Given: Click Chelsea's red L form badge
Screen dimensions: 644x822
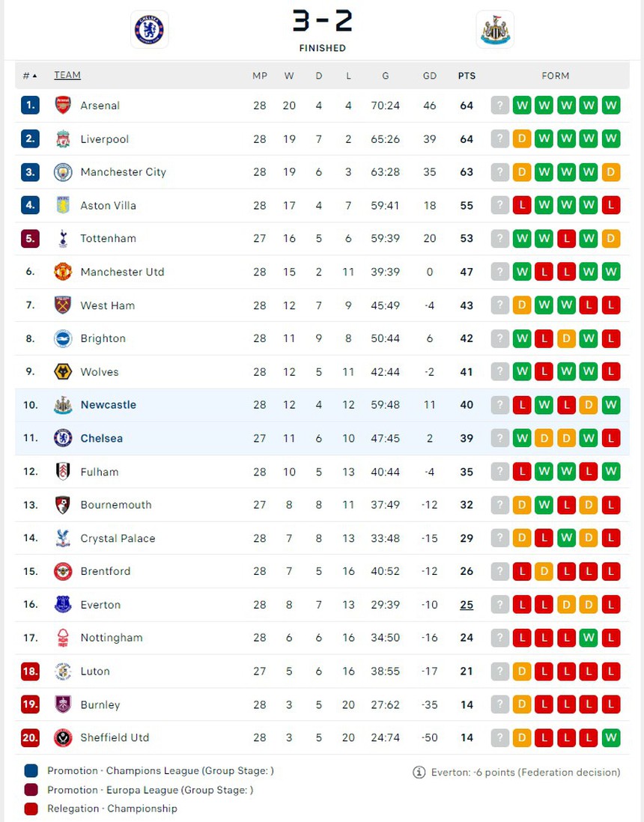Looking at the screenshot, I should 611,438.
